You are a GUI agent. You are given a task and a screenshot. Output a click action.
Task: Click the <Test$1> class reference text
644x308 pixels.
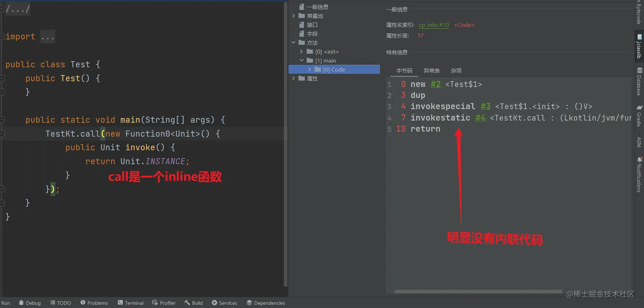point(463,84)
